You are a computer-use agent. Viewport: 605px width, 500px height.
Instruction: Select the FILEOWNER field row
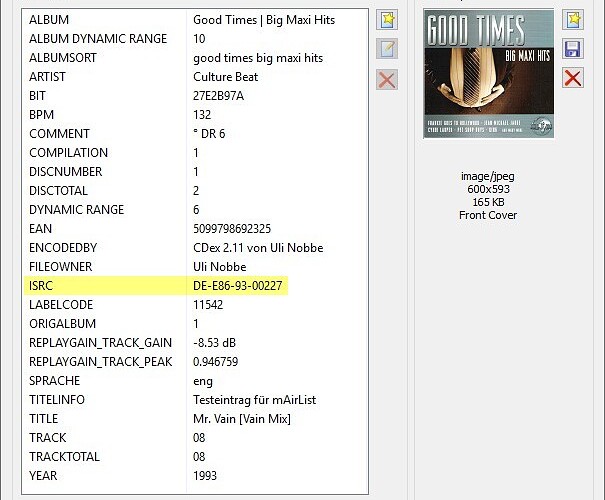tap(195, 267)
